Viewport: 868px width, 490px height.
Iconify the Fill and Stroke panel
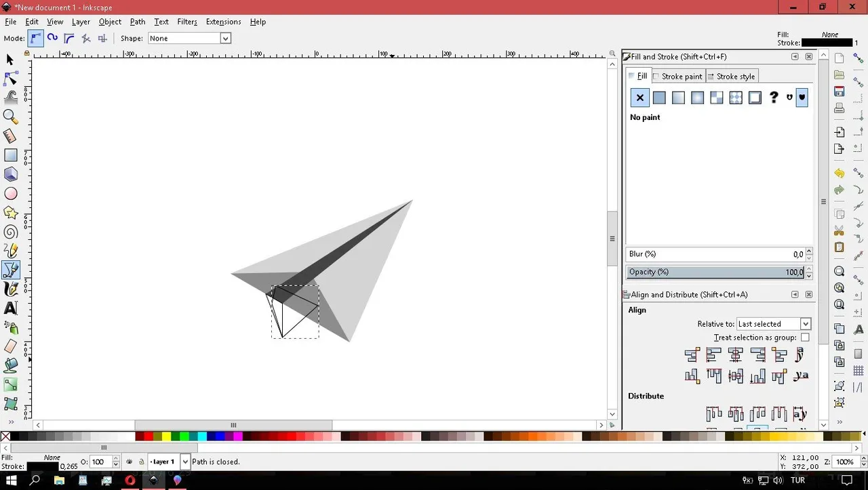click(x=795, y=57)
